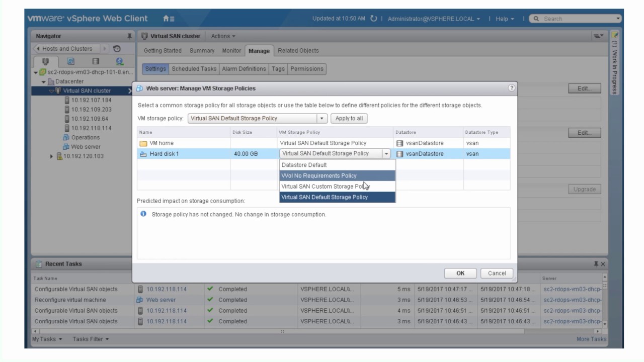Screen dimensions: 644x362
Task: Choose VVol No Requirements Policy option
Action: click(337, 175)
